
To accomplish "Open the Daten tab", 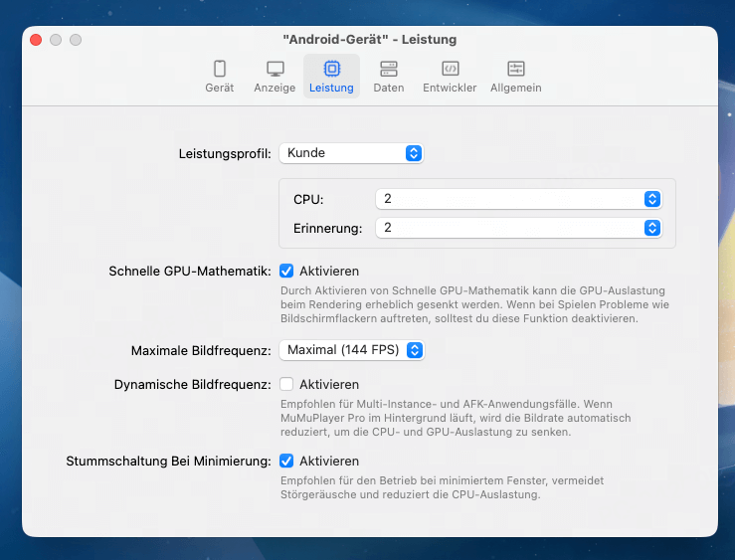I will 389,77.
